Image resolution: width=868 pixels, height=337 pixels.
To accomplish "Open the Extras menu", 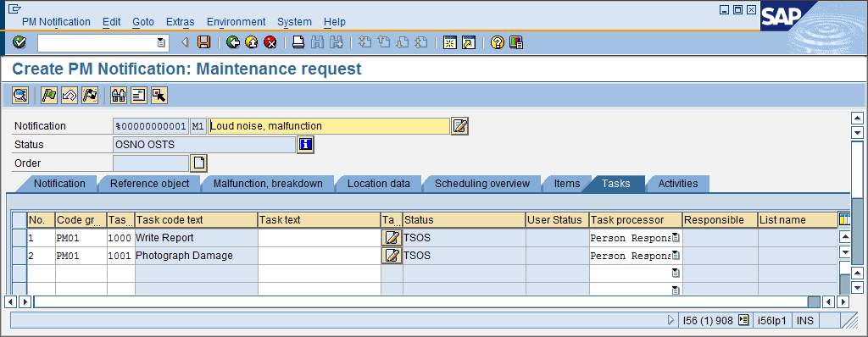I will coord(180,21).
